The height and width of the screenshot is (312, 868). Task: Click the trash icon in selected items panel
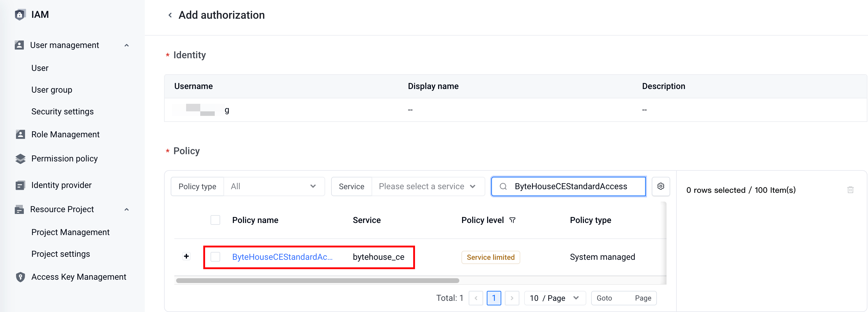click(x=850, y=190)
